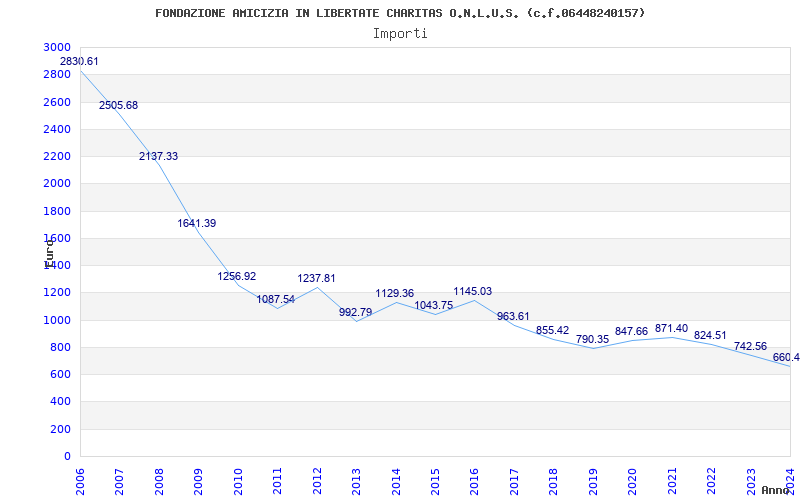Click the x-axis year 2011
The image size is (800, 500).
pyautogui.click(x=277, y=482)
